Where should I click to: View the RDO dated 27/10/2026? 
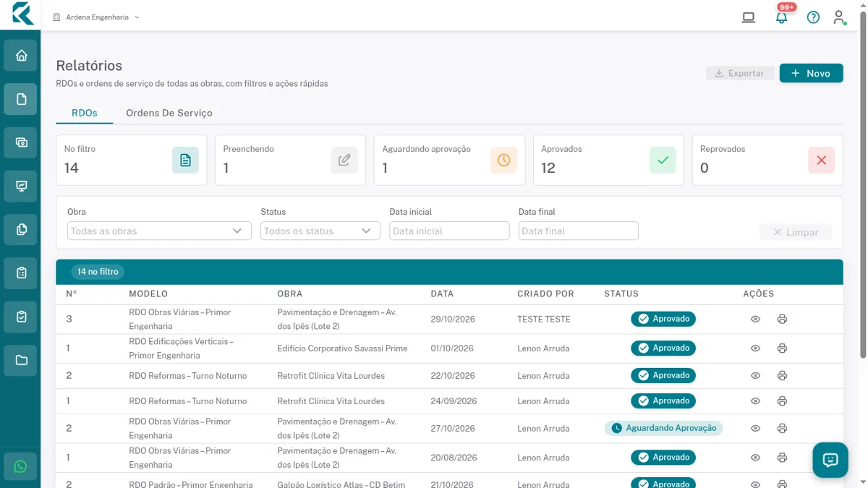[x=755, y=428]
